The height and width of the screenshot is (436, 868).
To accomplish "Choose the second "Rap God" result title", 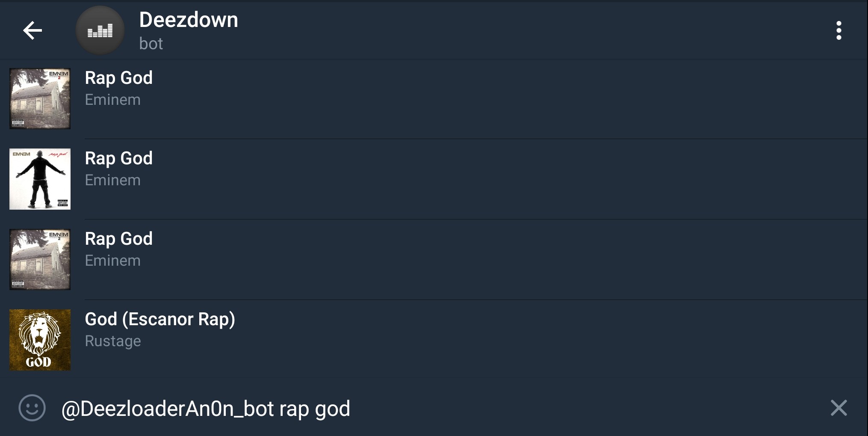I will [118, 159].
